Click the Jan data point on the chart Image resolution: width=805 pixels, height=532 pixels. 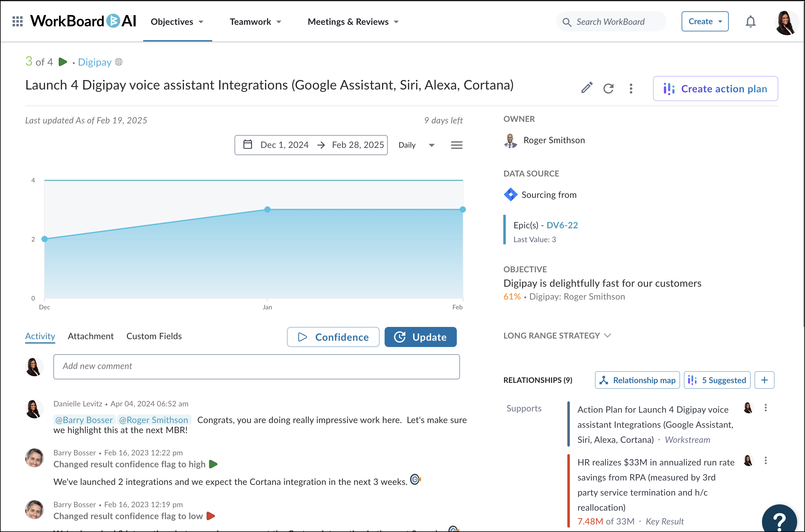click(x=267, y=209)
